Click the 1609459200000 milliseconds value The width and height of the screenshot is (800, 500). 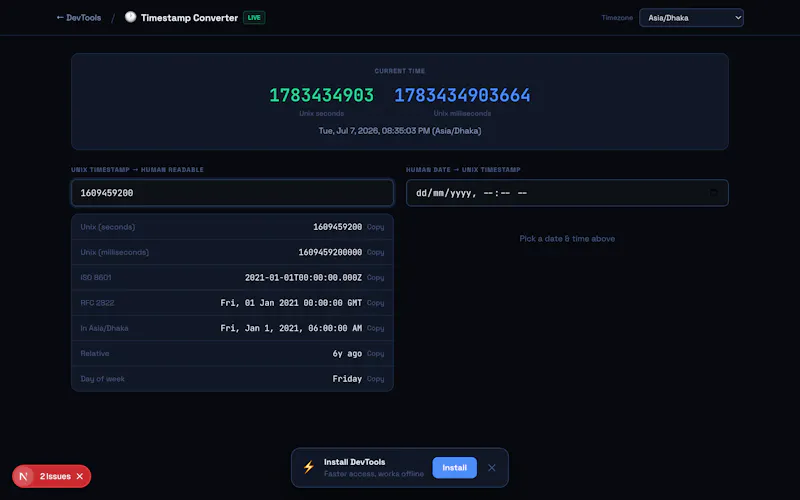pos(330,253)
